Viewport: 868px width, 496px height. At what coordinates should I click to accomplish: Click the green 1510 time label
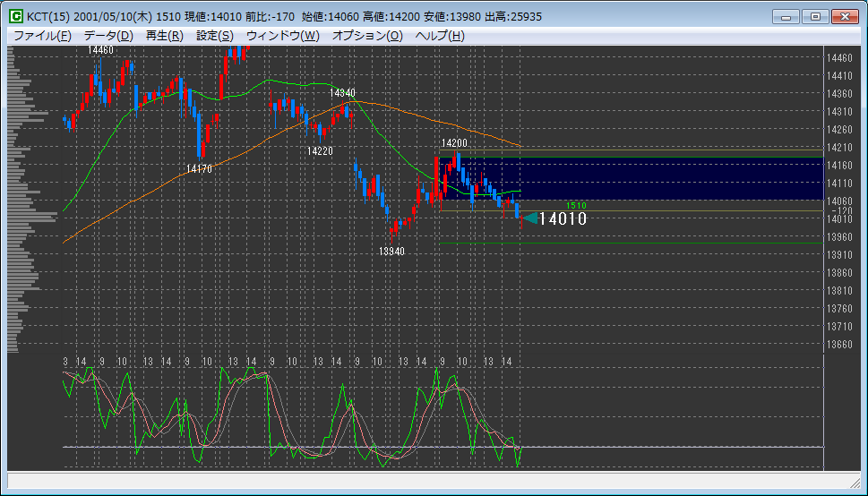click(576, 206)
